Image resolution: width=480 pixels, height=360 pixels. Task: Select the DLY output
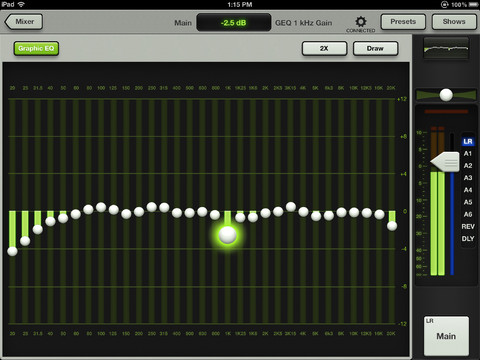point(468,239)
